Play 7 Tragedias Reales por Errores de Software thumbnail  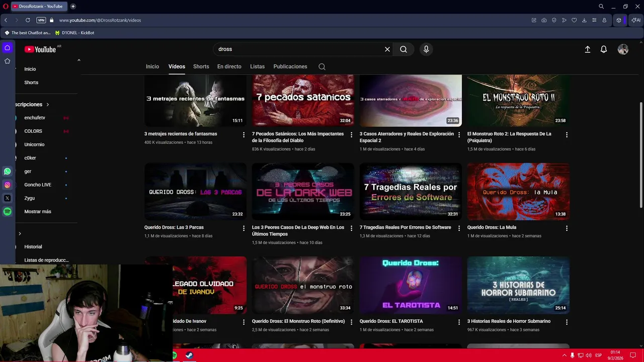coord(411,192)
